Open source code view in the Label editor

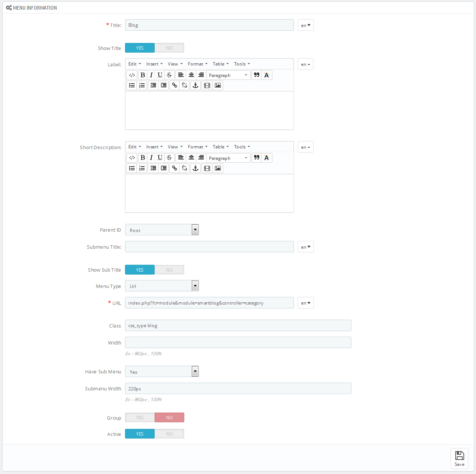coord(132,75)
